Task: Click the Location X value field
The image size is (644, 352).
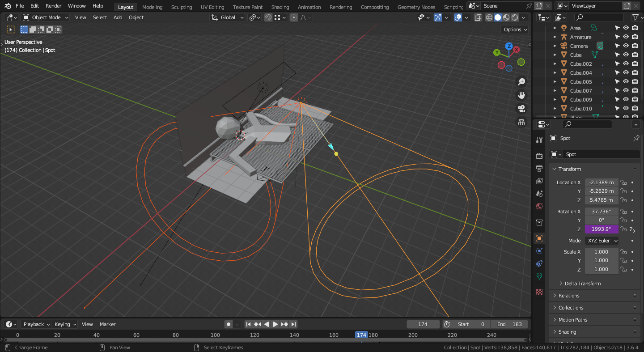Action: [x=602, y=182]
